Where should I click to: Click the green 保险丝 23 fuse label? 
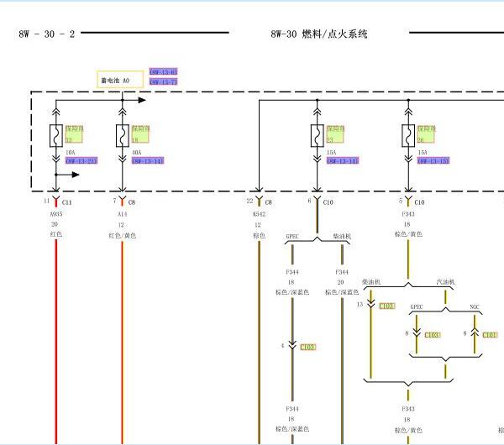pos(335,134)
